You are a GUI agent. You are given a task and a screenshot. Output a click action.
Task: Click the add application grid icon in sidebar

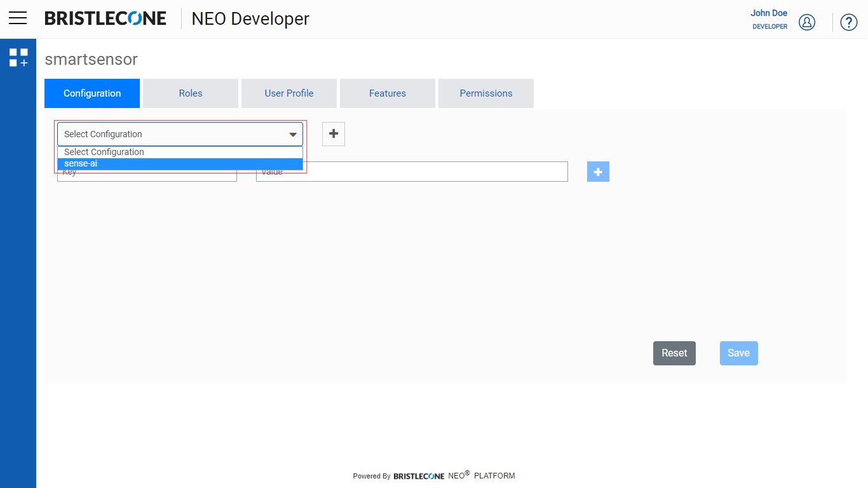click(18, 57)
